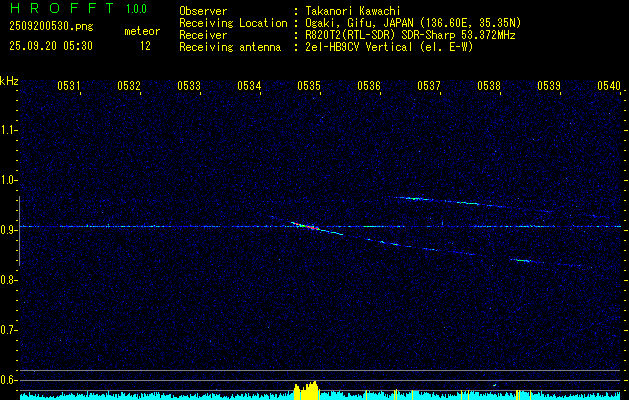Viewport: 629px width, 400px height.
Task: Select location text Ogaki, Gifu, JAPAN
Action: 359,23
